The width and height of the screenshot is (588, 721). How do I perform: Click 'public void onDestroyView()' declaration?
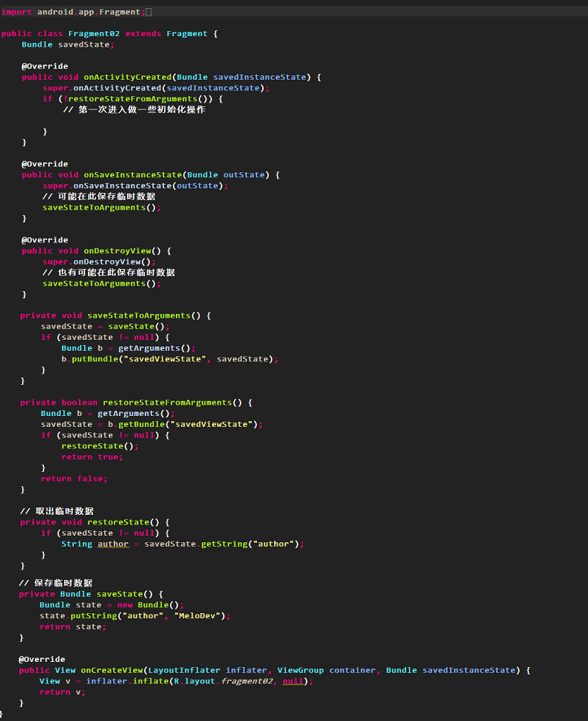coord(91,251)
